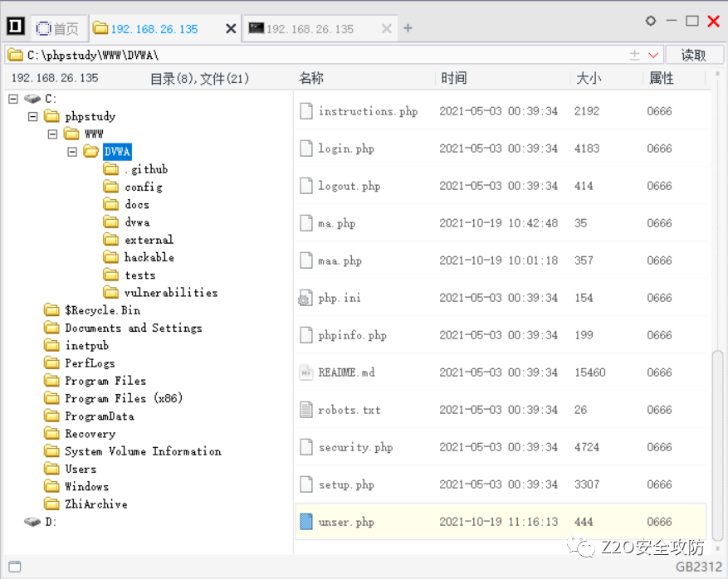
Task: Collapse the C: drive node
Action: (13, 99)
